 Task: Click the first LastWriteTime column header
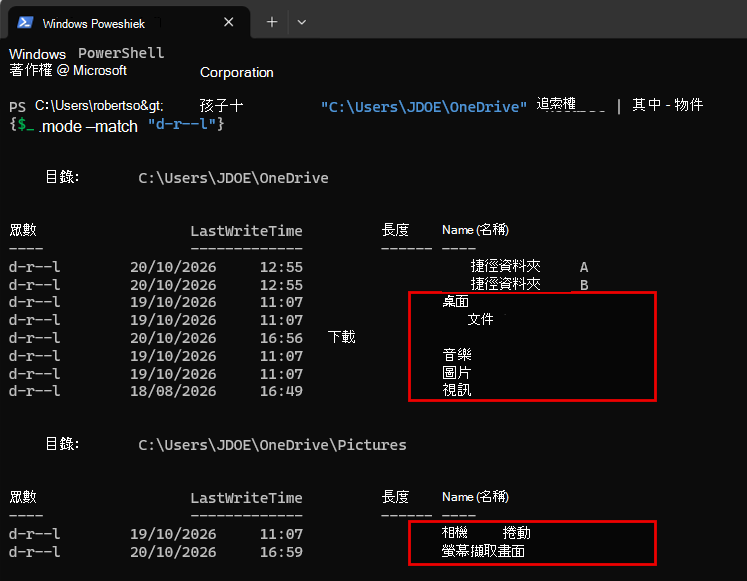coord(246,231)
